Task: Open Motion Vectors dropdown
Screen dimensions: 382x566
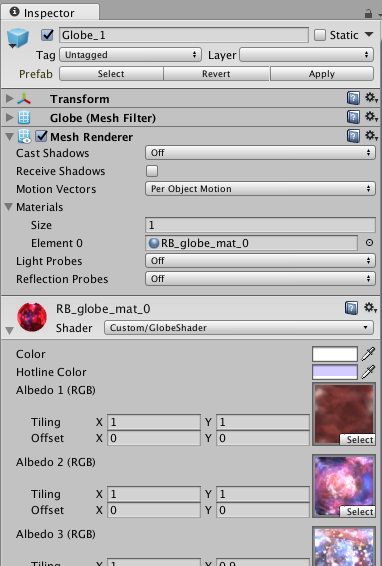Action: pyautogui.click(x=260, y=189)
